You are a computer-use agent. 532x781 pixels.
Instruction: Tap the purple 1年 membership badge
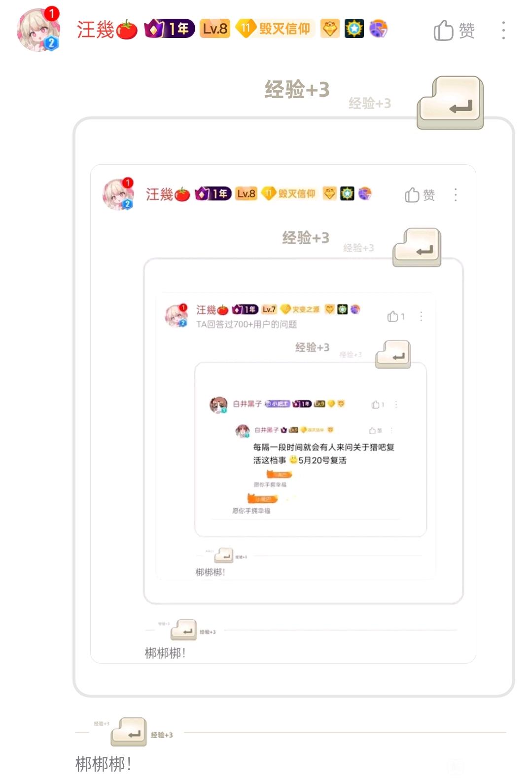(x=169, y=29)
